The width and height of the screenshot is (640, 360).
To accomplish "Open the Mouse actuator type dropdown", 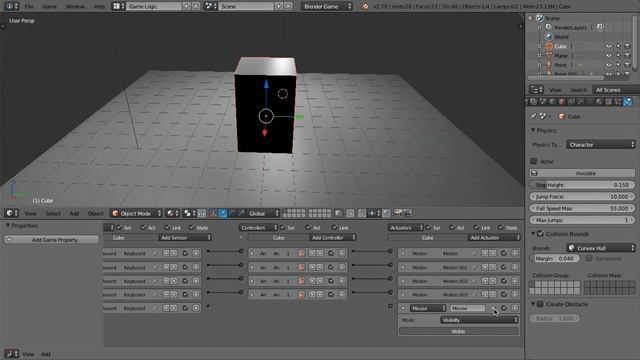I will tap(428, 308).
